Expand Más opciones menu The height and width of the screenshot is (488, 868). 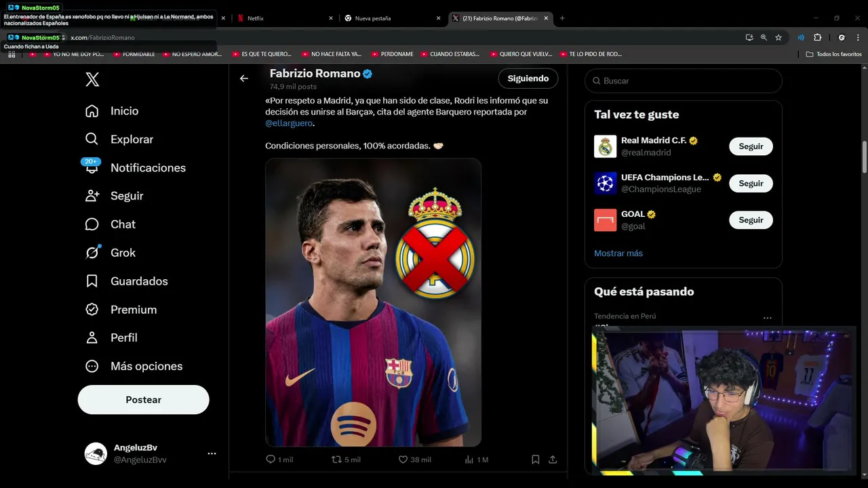(x=134, y=366)
